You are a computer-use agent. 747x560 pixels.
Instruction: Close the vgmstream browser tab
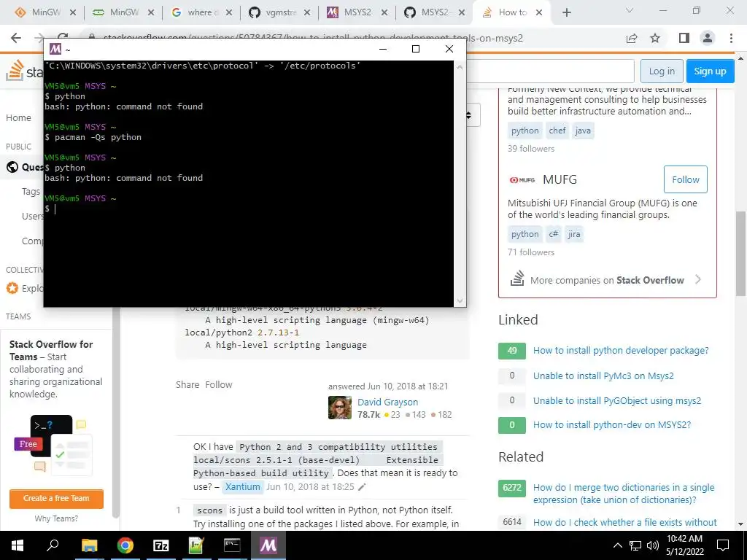307,13
